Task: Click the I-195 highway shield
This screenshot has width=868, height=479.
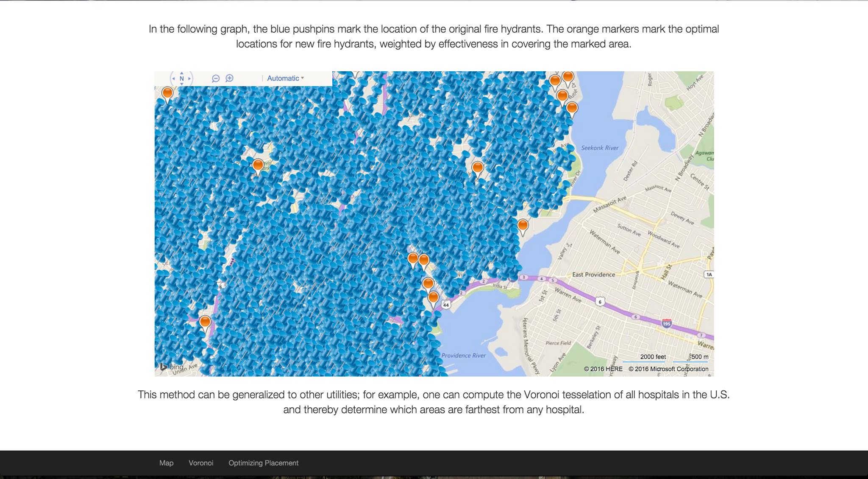Action: pyautogui.click(x=666, y=323)
